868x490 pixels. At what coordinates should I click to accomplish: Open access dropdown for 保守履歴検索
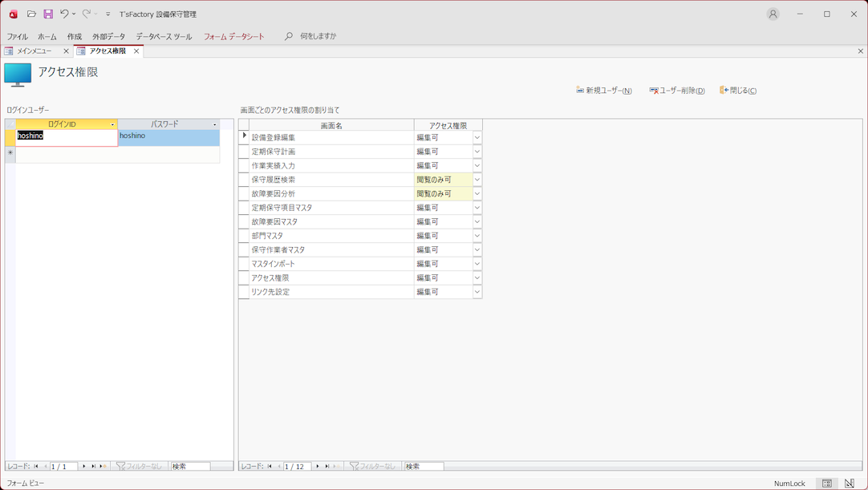point(477,180)
